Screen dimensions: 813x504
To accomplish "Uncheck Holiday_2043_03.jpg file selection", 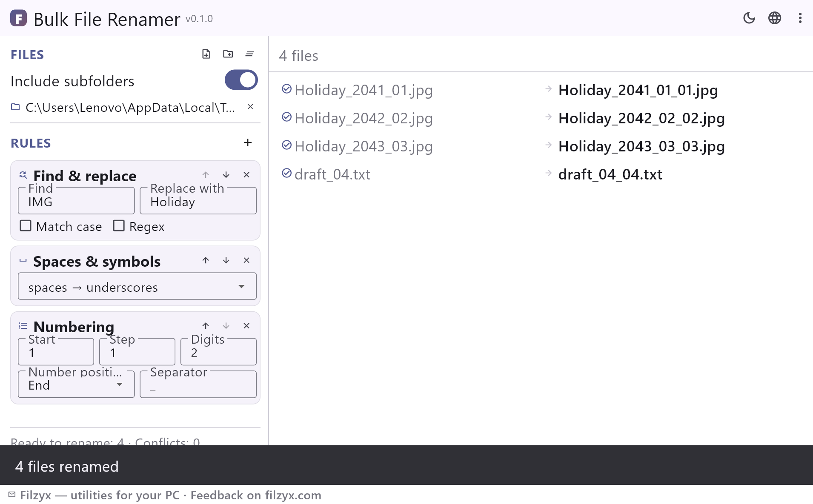I will tap(286, 145).
